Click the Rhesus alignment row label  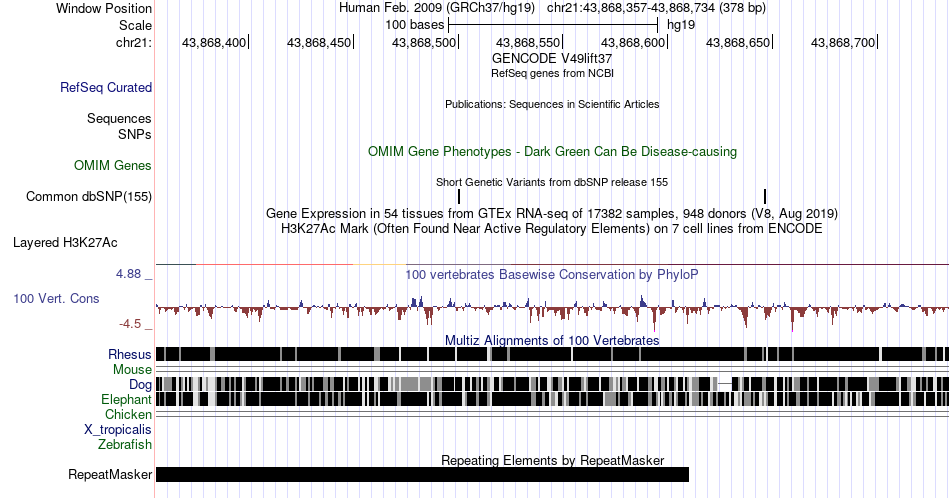[x=130, y=354]
